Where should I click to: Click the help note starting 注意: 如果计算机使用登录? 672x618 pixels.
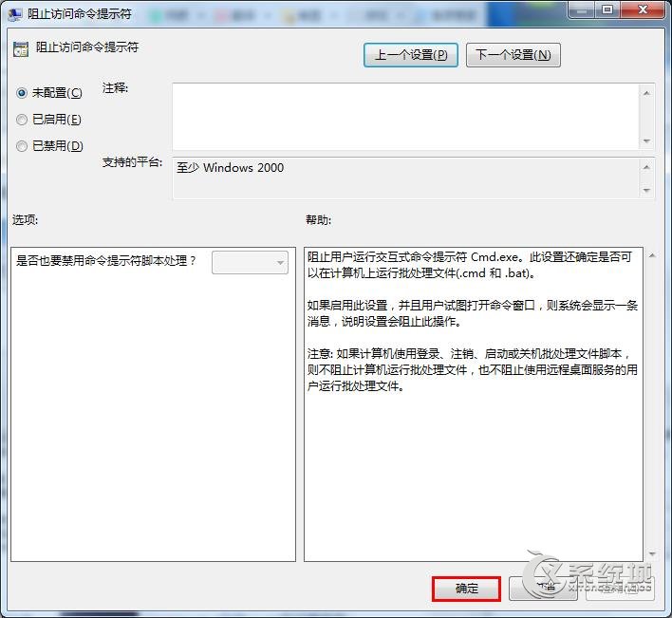coord(473,370)
